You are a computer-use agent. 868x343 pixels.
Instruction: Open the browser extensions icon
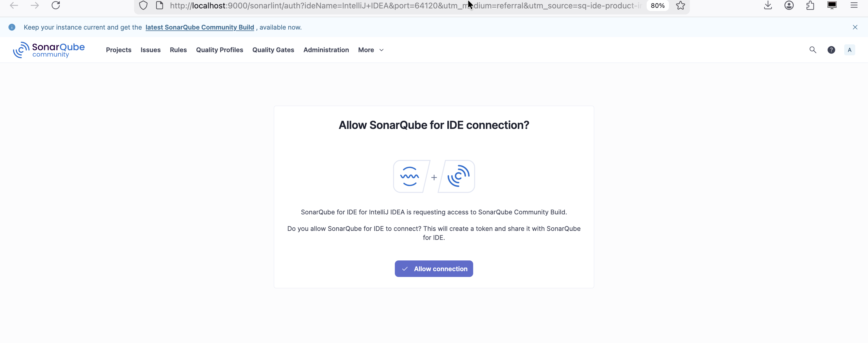click(810, 6)
